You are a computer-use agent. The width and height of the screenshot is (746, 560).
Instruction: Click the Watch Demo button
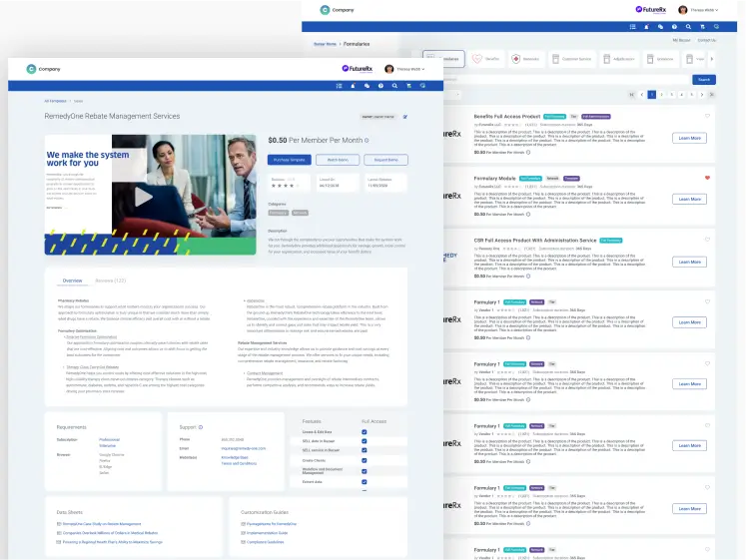point(338,160)
